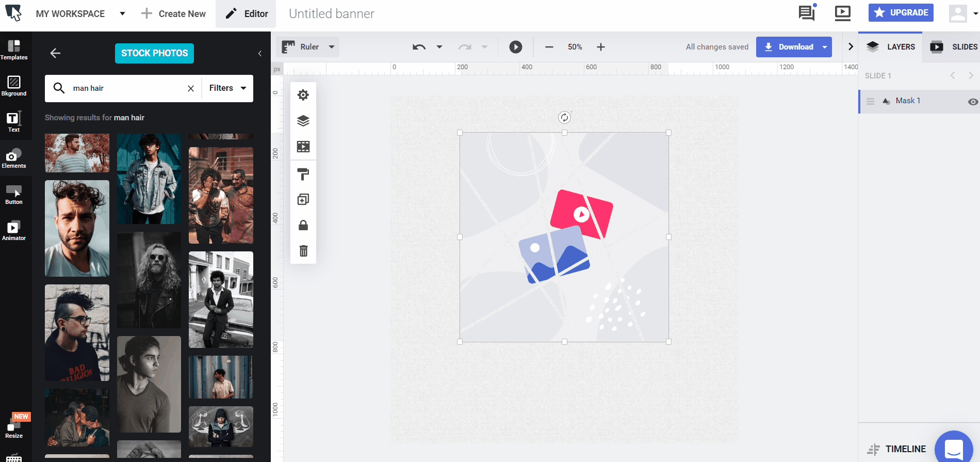Click the UPGRADE button
Viewport: 980px width, 462px height.
click(901, 13)
